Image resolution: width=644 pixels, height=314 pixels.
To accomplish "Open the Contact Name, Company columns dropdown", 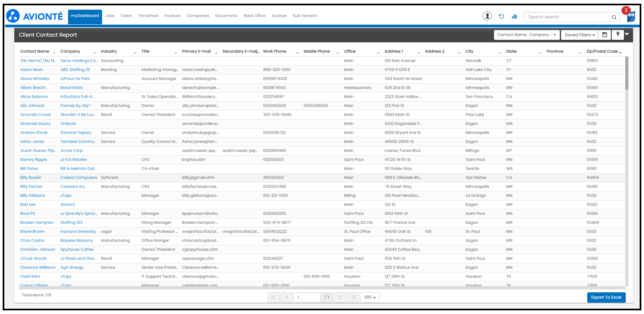I will [527, 35].
